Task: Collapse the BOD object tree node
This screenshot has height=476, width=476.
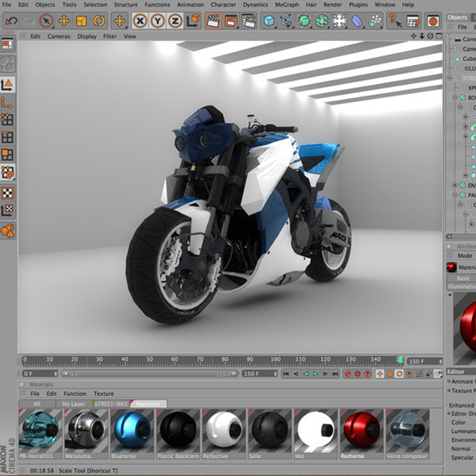Action: tap(454, 98)
